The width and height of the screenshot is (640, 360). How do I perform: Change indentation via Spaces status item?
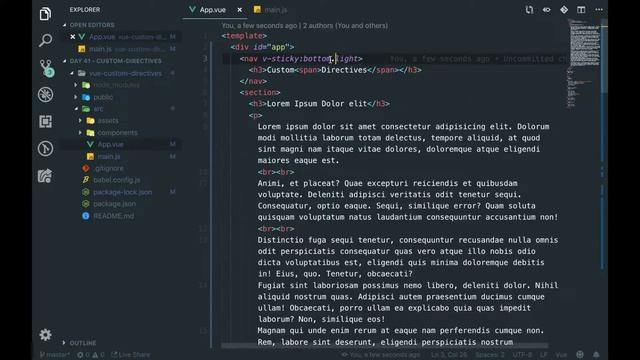tap(490, 355)
